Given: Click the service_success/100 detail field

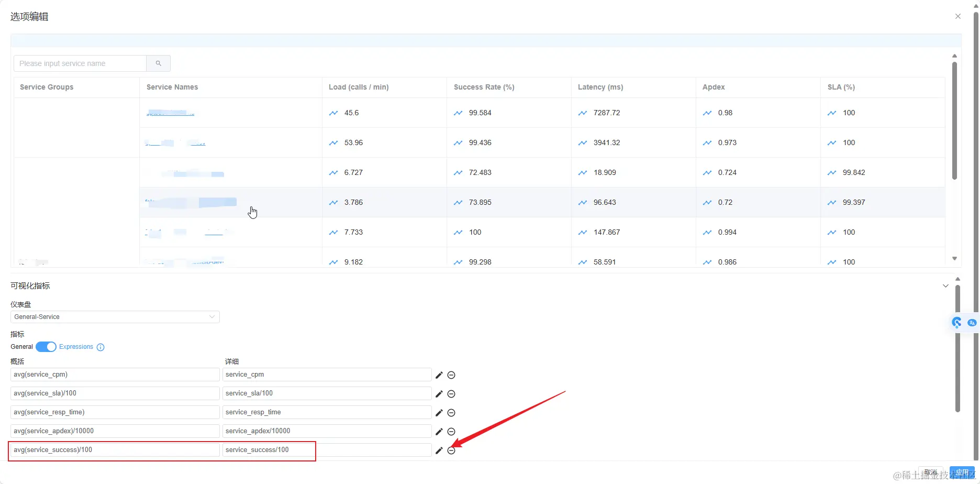Looking at the screenshot, I should pos(327,450).
